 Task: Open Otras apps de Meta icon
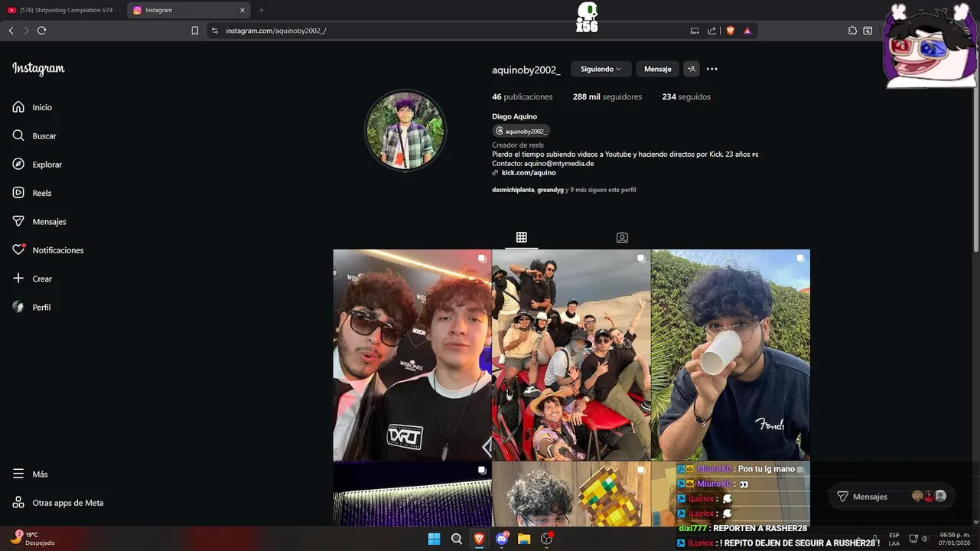(x=18, y=503)
